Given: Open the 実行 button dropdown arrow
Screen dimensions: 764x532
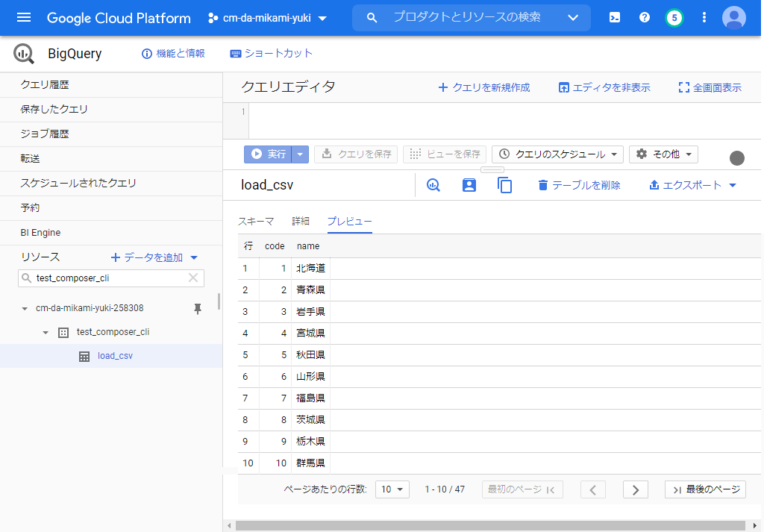Looking at the screenshot, I should (299, 154).
